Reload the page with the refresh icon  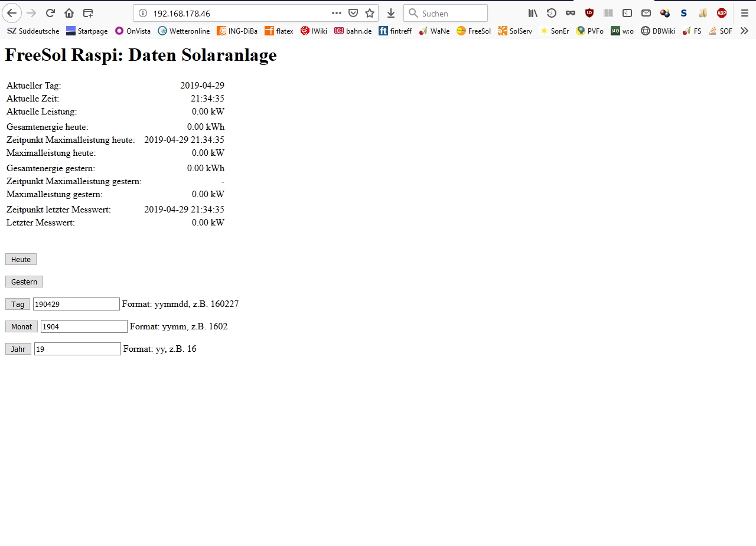[x=50, y=13]
